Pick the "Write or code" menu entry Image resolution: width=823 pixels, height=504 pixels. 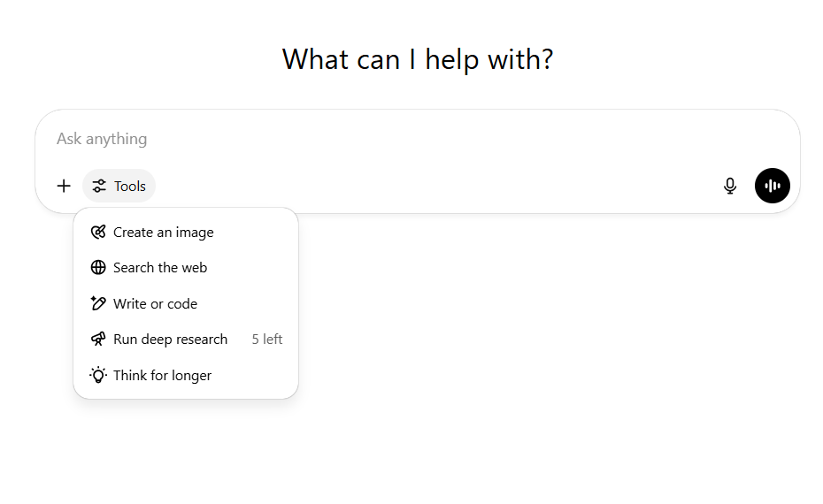click(156, 304)
